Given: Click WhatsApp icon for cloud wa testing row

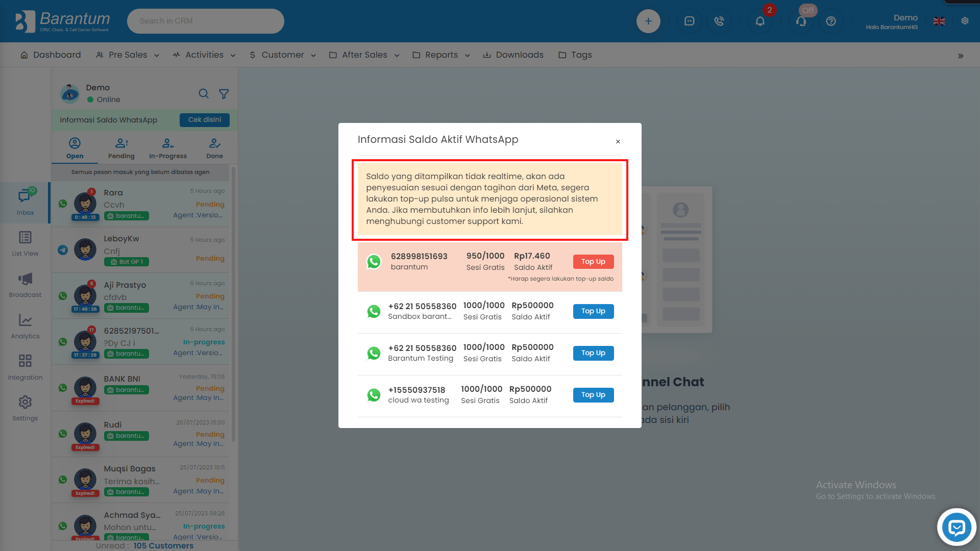Looking at the screenshot, I should (374, 395).
